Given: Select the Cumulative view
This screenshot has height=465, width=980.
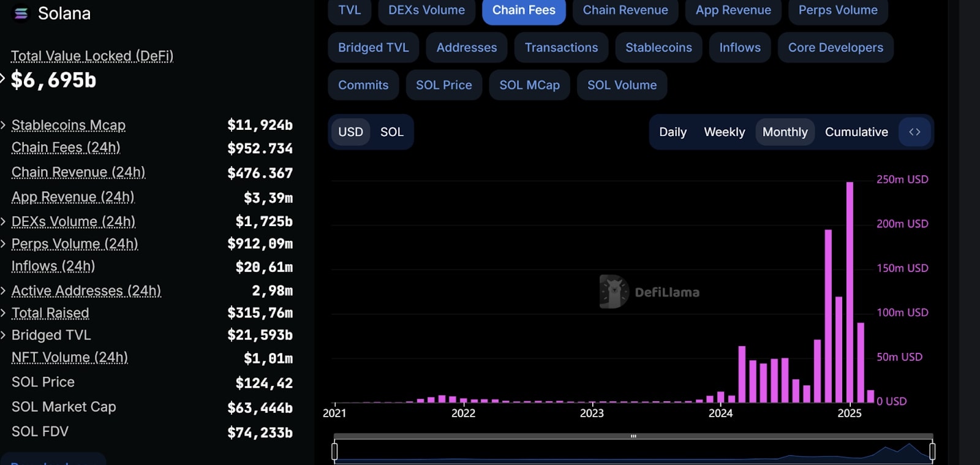Looking at the screenshot, I should (x=856, y=132).
